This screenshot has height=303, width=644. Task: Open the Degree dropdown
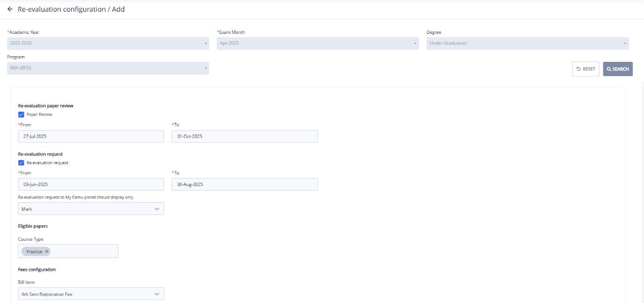pos(527,43)
